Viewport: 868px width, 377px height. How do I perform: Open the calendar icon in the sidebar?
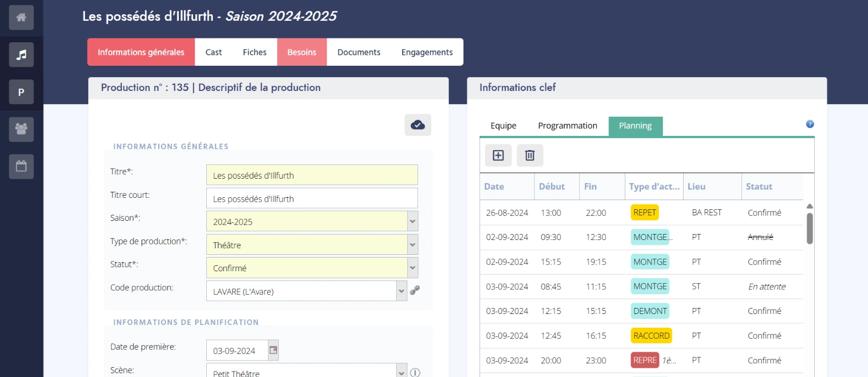[x=21, y=167]
